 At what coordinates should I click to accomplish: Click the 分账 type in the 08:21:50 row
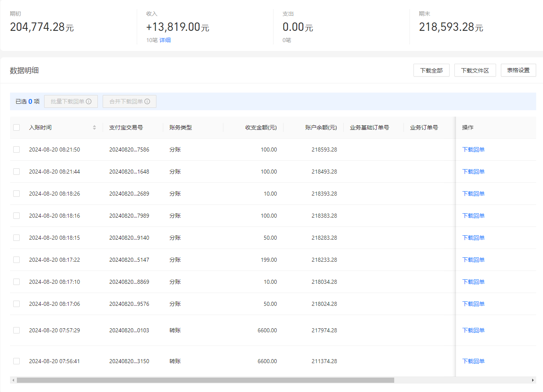pos(175,150)
